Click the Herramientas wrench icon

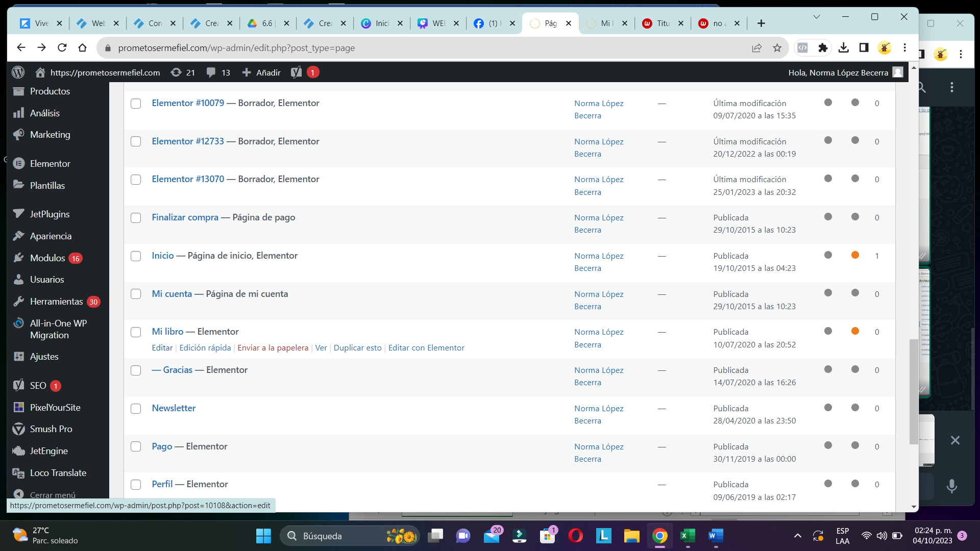click(x=19, y=302)
